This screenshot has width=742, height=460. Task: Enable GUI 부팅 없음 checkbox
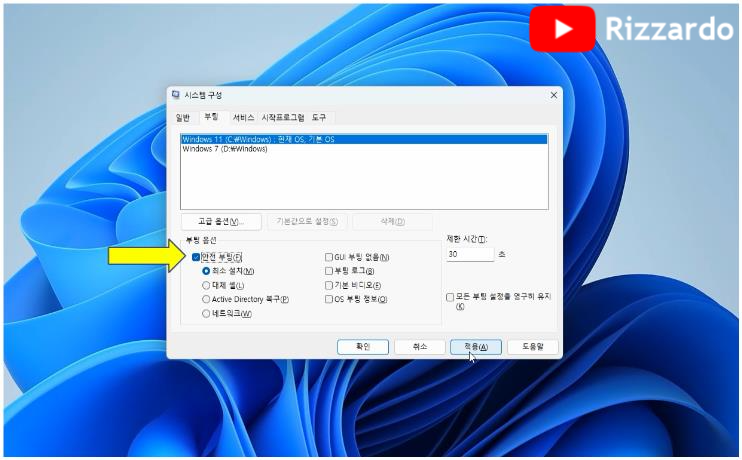click(329, 257)
